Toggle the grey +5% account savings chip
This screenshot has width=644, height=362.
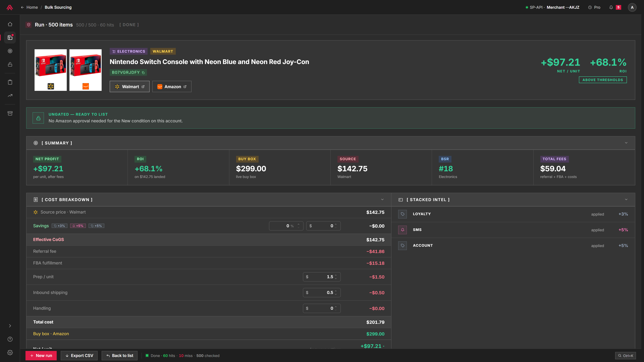click(96, 226)
